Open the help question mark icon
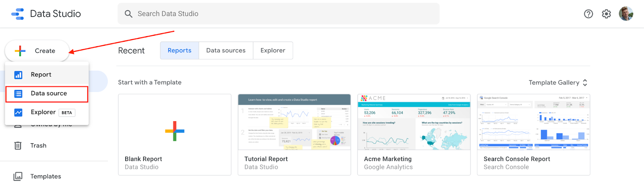Image resolution: width=644 pixels, height=196 pixels. point(588,14)
